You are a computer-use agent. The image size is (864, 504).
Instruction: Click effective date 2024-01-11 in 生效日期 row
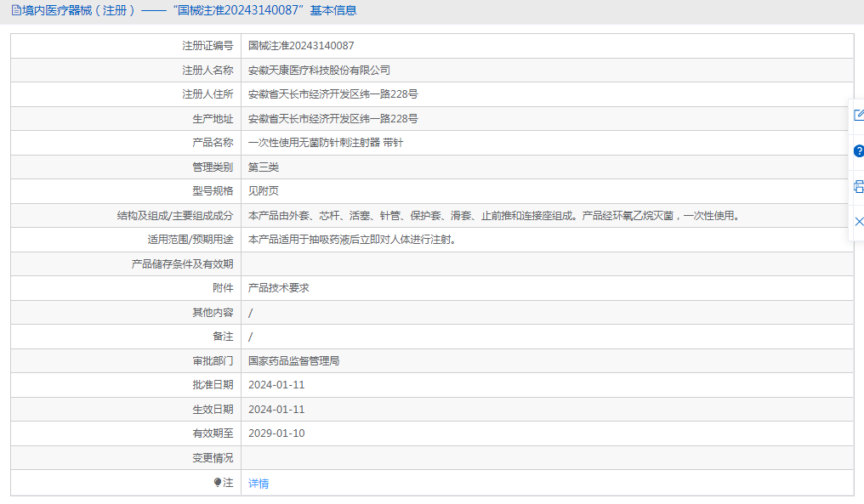(276, 410)
